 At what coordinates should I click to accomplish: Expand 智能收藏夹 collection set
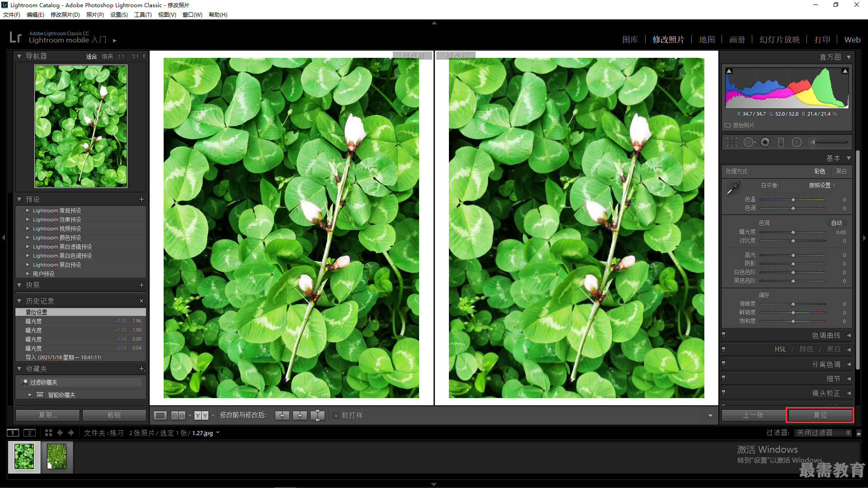click(30, 395)
